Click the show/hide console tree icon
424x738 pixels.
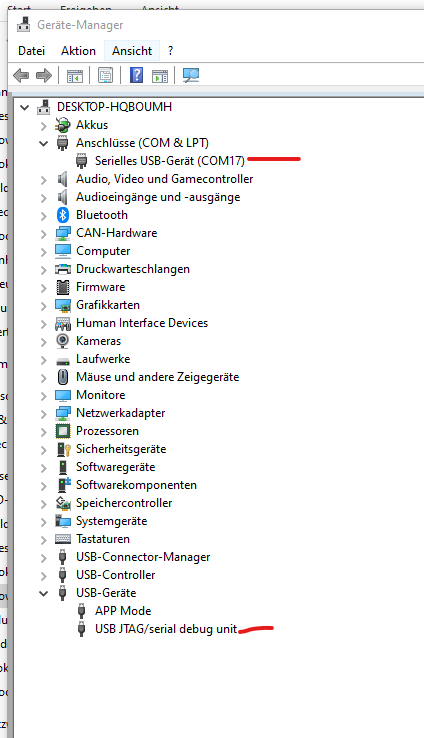coord(75,75)
